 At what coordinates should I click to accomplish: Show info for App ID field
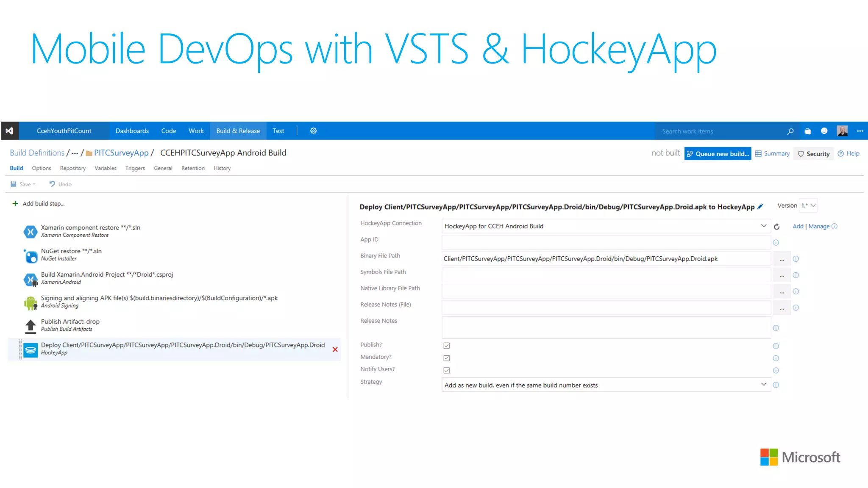click(776, 243)
